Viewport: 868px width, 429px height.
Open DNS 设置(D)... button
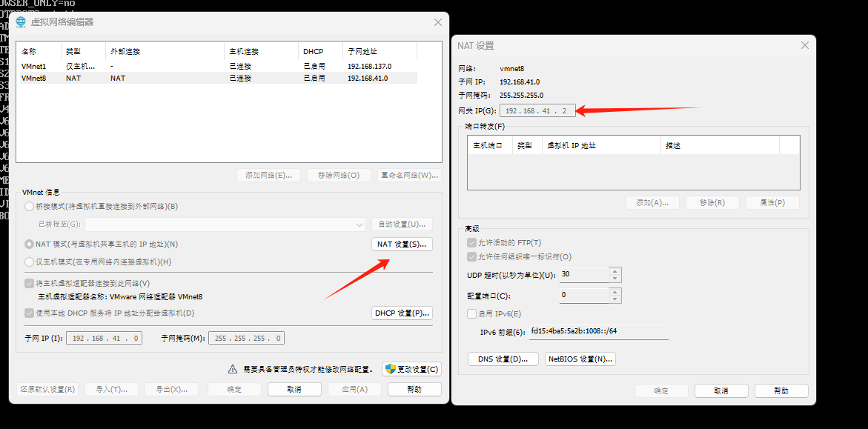click(503, 359)
